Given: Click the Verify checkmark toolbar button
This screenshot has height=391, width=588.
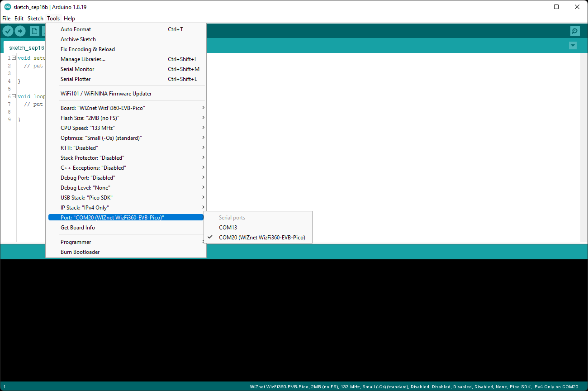Looking at the screenshot, I should point(8,31).
